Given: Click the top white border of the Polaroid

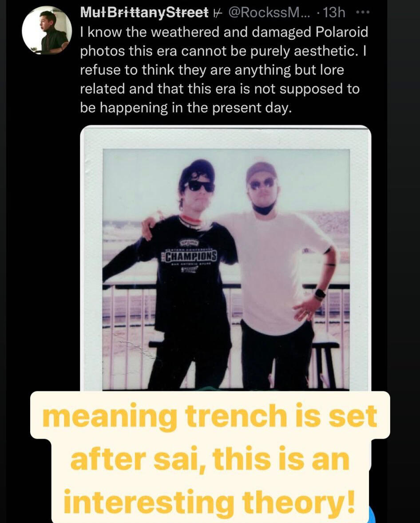Looking at the screenshot, I should click(x=226, y=138).
